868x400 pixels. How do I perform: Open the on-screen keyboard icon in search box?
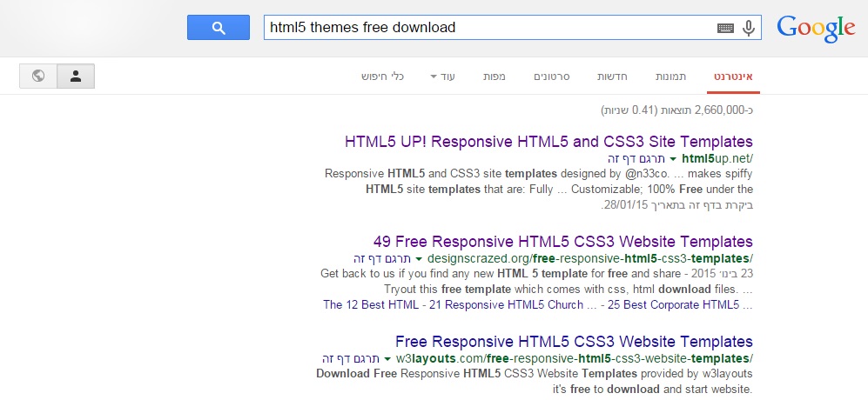point(725,28)
